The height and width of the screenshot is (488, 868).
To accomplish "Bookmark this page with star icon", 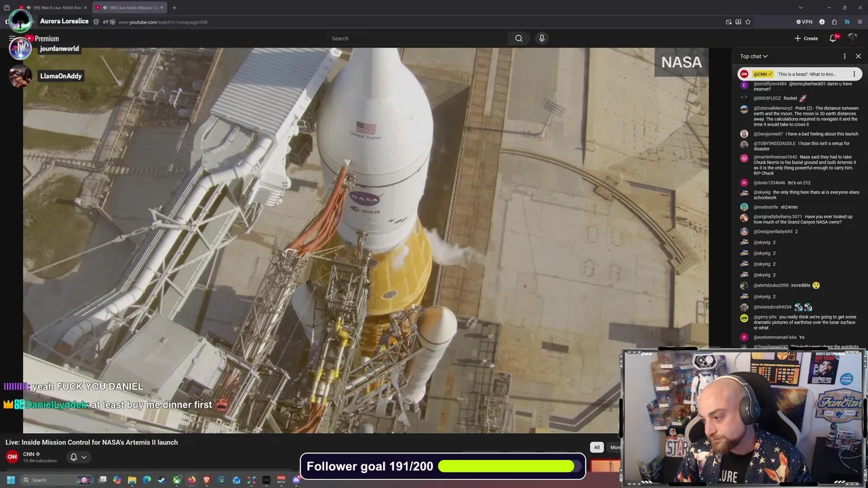I will [748, 22].
